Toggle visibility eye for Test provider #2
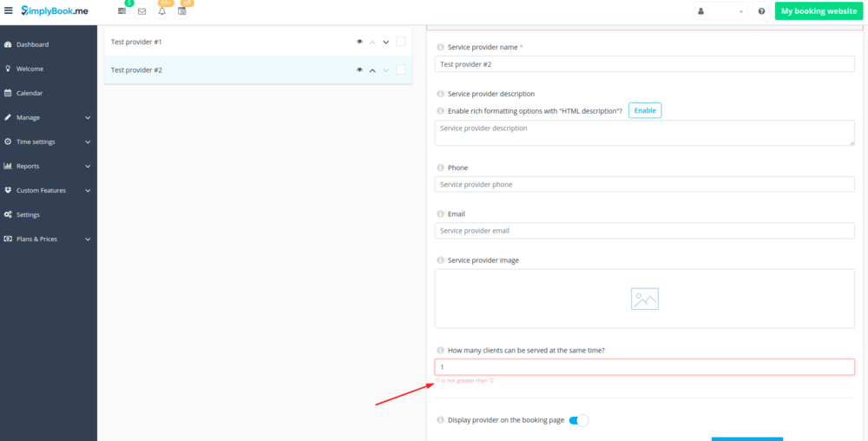Image resolution: width=868 pixels, height=441 pixels. click(x=359, y=70)
